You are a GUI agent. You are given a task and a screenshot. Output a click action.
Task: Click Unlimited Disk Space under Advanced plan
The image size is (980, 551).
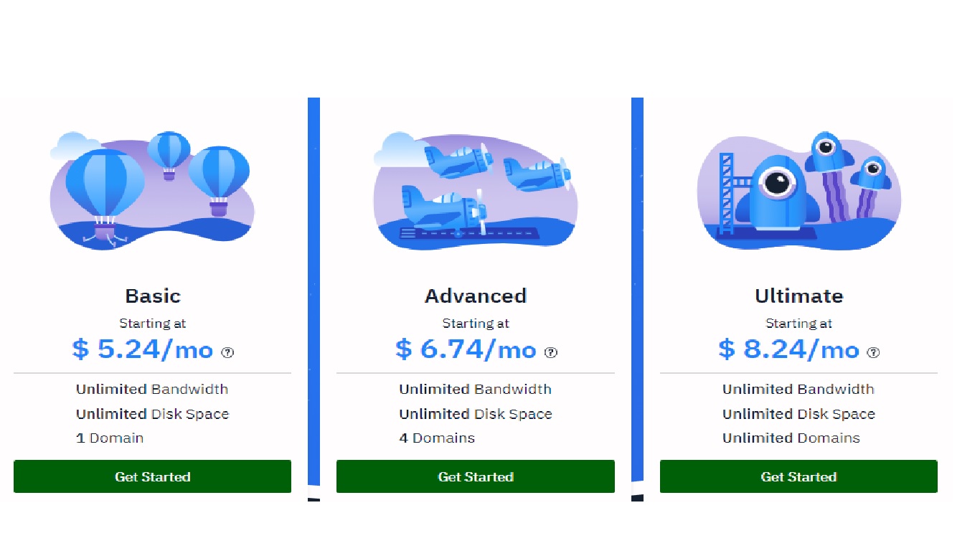point(476,414)
